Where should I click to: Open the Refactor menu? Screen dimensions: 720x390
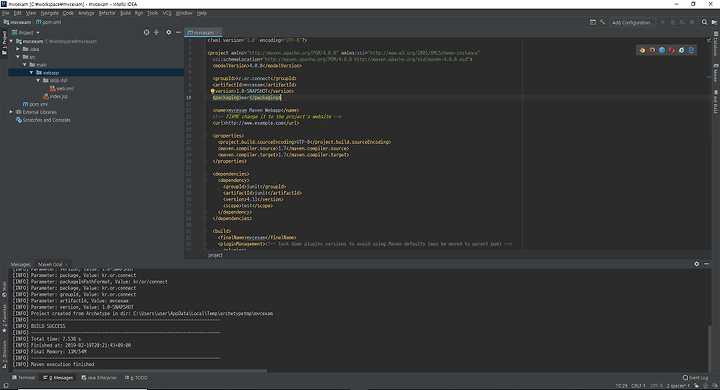click(107, 13)
